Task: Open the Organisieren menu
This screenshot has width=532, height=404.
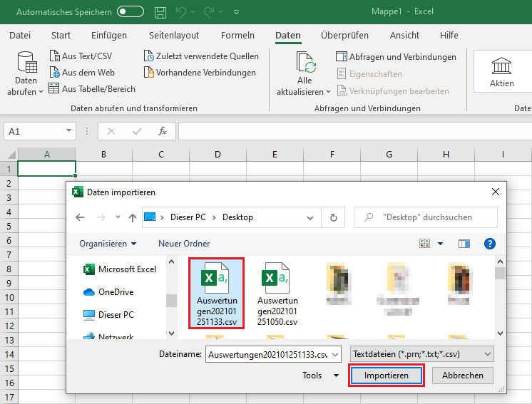Action: coord(108,244)
